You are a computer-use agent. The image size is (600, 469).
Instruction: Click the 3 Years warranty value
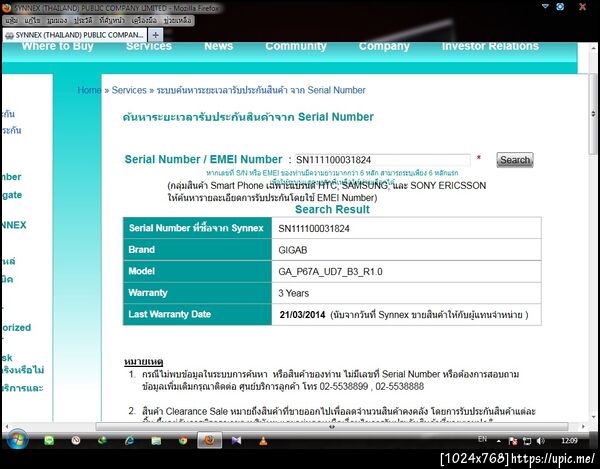293,293
